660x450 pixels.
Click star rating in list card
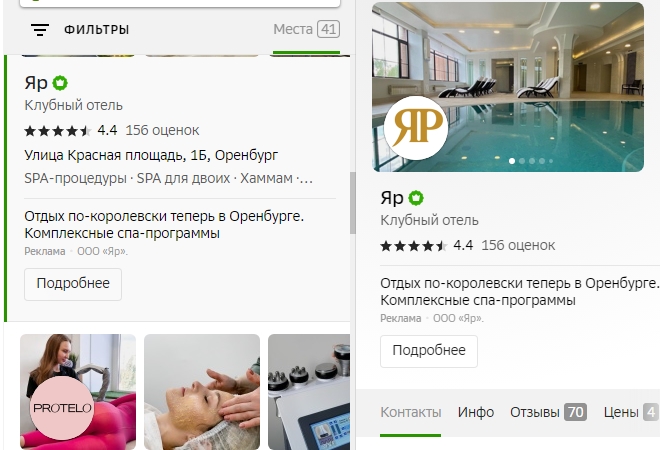coord(58,131)
